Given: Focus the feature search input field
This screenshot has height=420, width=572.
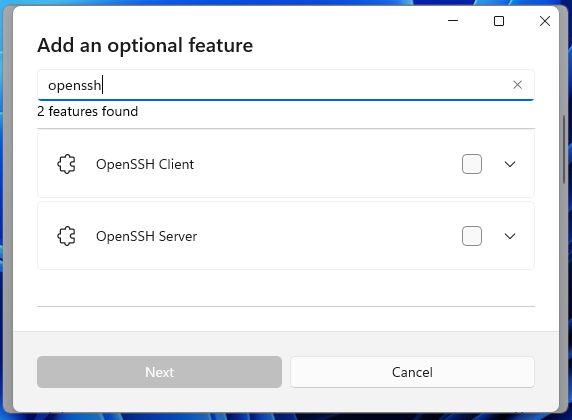Looking at the screenshot, I should (286, 85).
